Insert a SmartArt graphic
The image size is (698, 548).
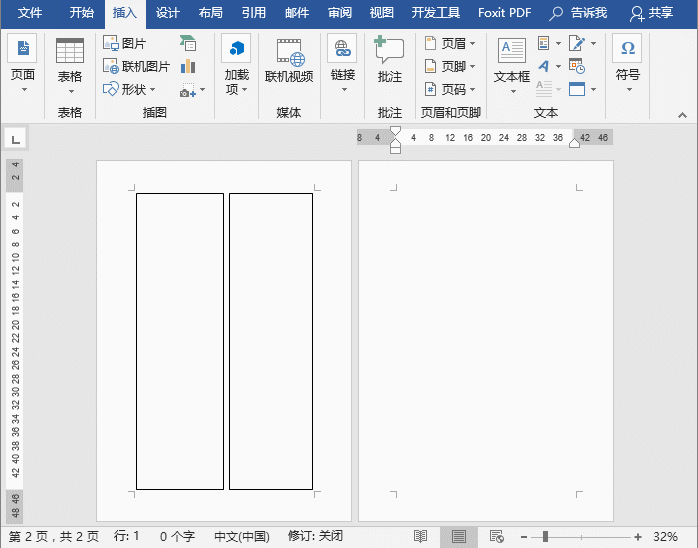[188, 43]
